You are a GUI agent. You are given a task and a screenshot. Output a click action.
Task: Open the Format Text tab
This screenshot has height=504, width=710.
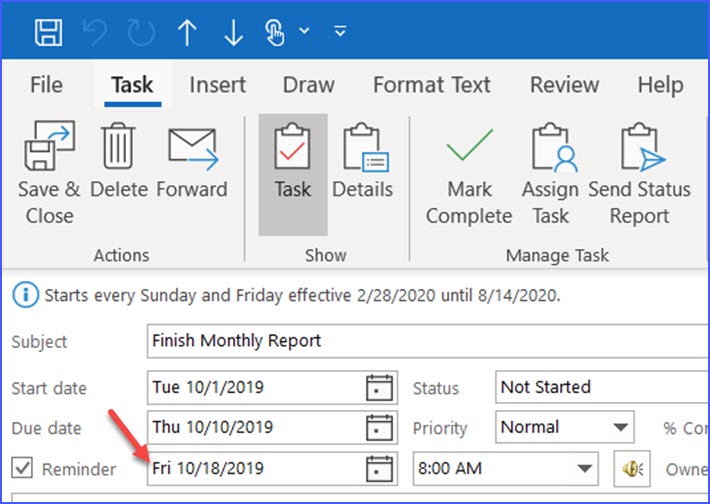432,85
